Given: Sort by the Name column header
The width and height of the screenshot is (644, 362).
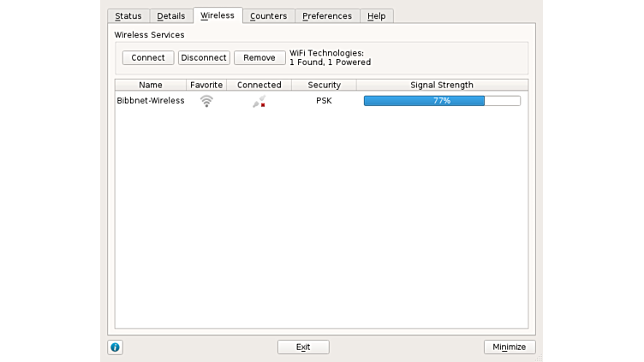Looking at the screenshot, I should (151, 86).
